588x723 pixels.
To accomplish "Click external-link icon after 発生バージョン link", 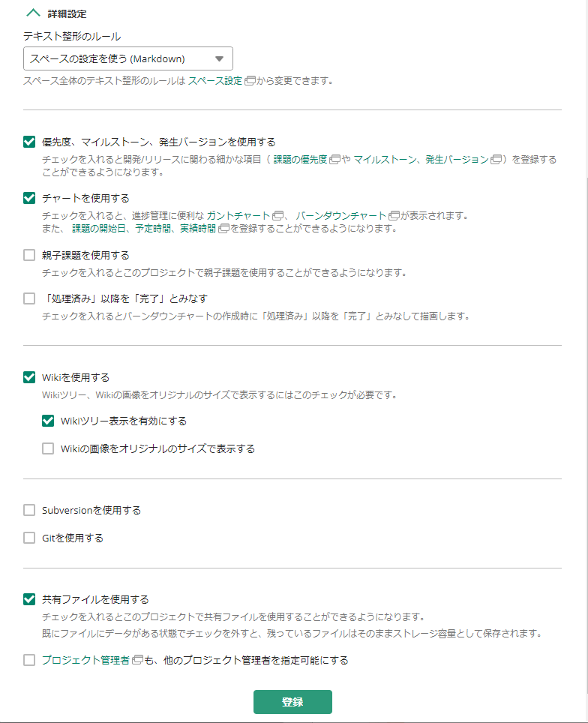I will click(496, 160).
